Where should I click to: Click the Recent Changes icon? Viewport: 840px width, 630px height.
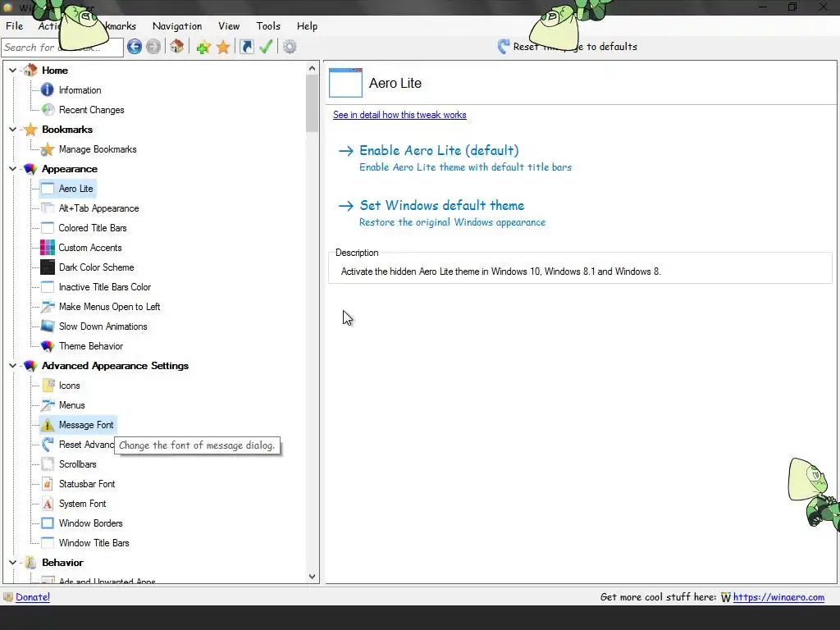(48, 110)
